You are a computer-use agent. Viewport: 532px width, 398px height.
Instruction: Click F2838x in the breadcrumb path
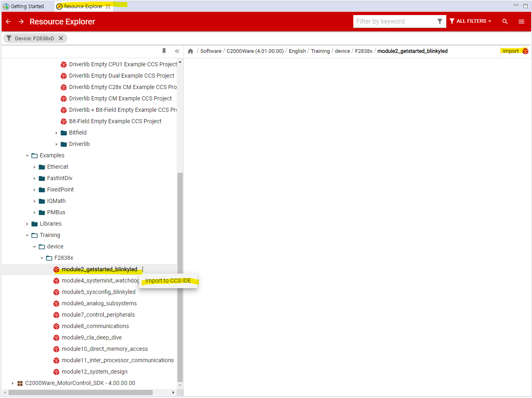[x=364, y=51]
